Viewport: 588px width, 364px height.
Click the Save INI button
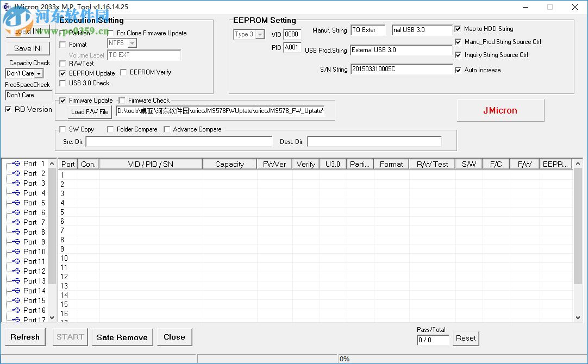[28, 48]
